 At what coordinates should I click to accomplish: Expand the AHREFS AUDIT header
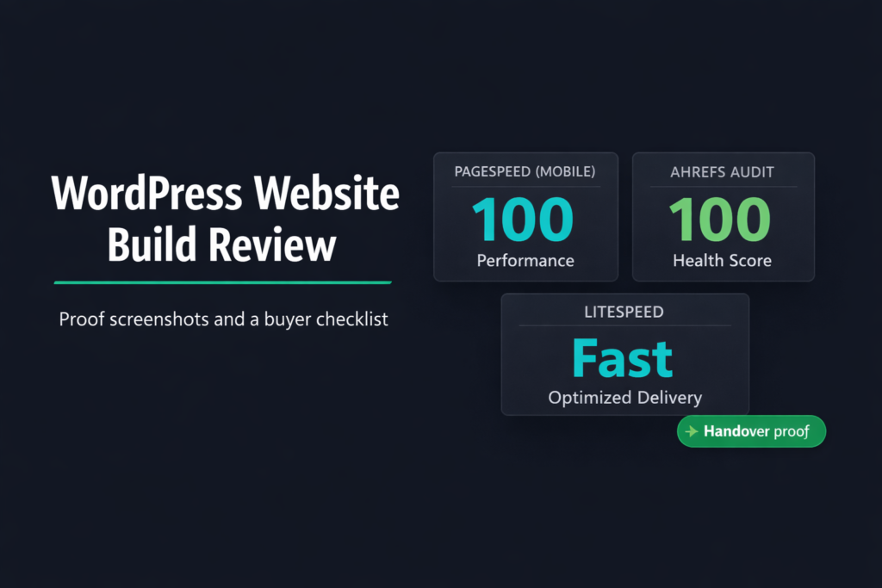723,172
